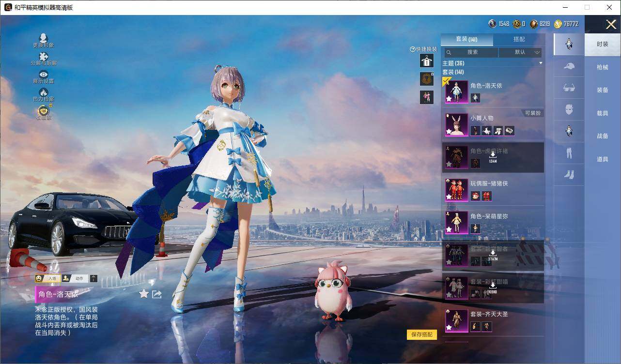Select 玩偶服-猪猪侠 outfit thumbnail

[x=457, y=190]
